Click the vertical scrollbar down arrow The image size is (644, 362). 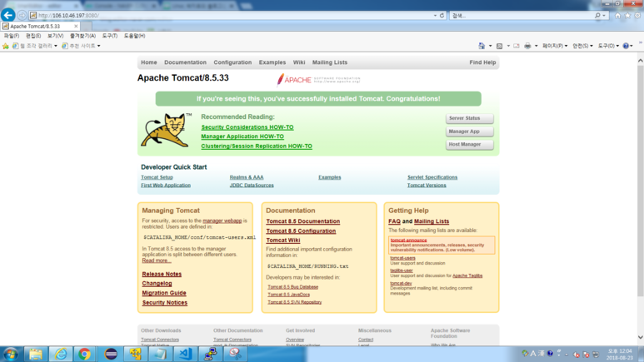641,337
